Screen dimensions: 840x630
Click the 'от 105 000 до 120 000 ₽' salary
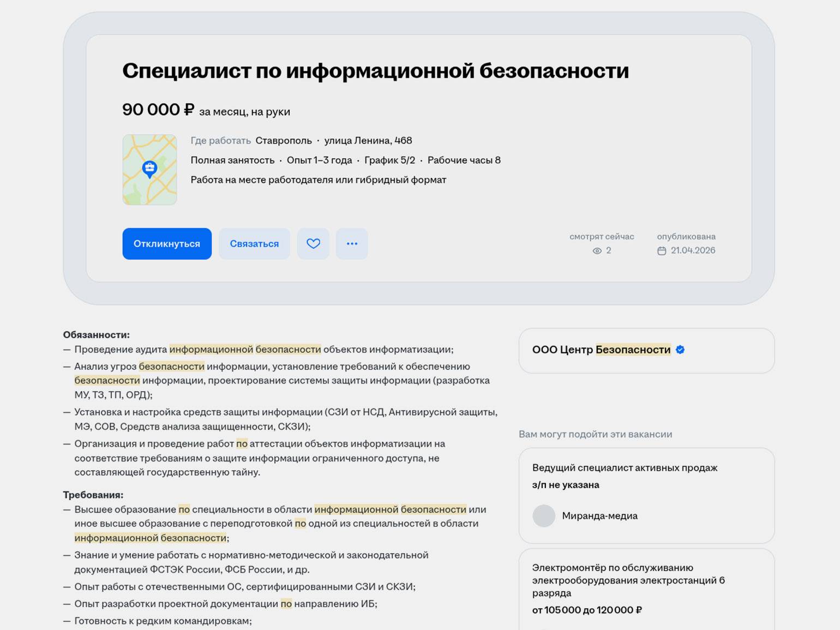click(x=587, y=610)
